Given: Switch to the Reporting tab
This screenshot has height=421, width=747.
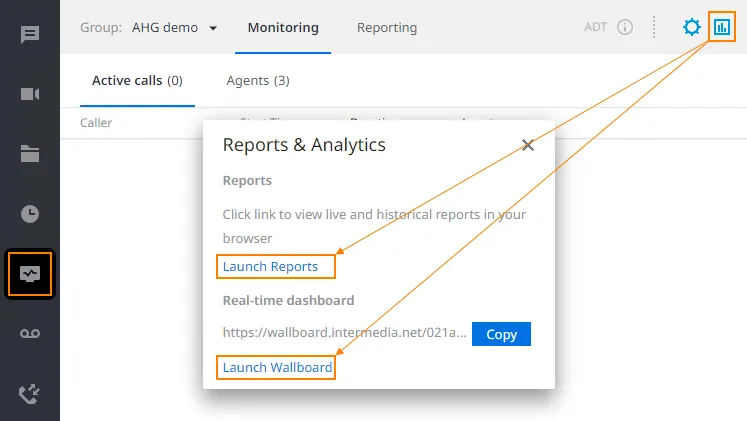Looking at the screenshot, I should tap(387, 28).
